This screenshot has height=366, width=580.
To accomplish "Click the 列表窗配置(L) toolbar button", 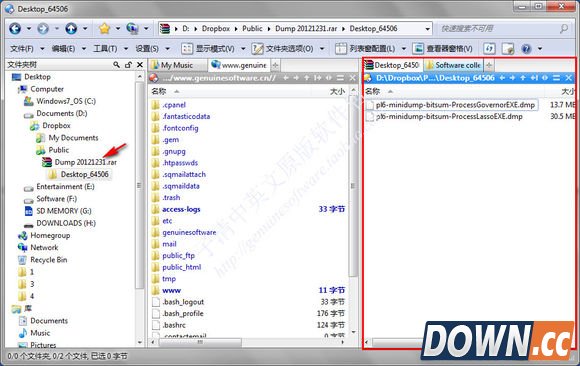I will point(365,48).
